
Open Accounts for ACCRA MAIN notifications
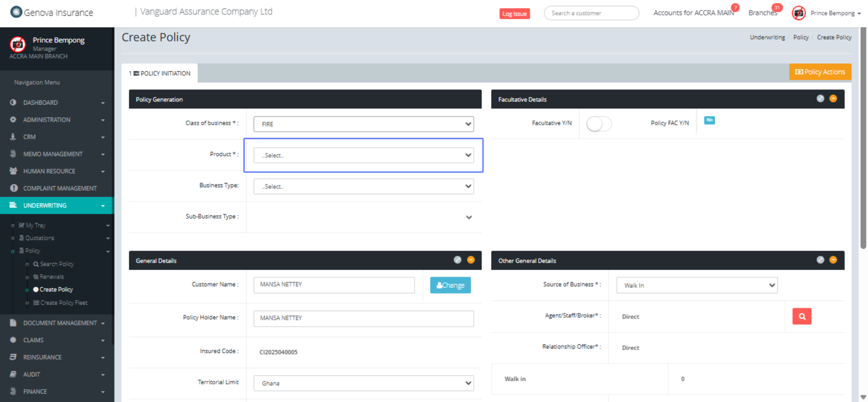[694, 13]
